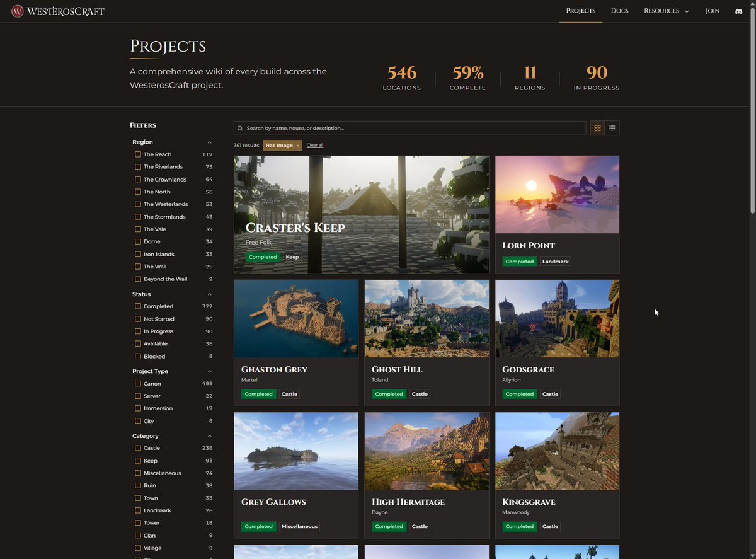
Task: Click the Completed badge on Ghaston Grey
Action: [x=258, y=394]
